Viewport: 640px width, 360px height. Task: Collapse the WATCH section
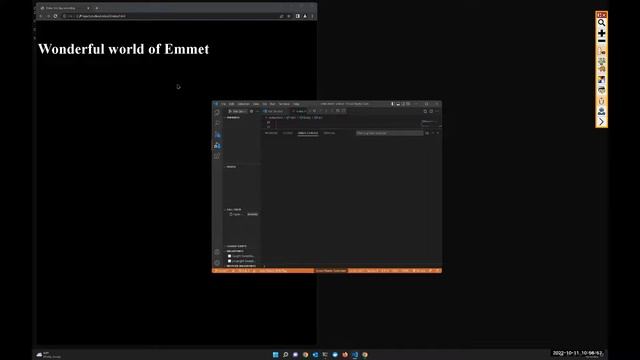pyautogui.click(x=231, y=167)
